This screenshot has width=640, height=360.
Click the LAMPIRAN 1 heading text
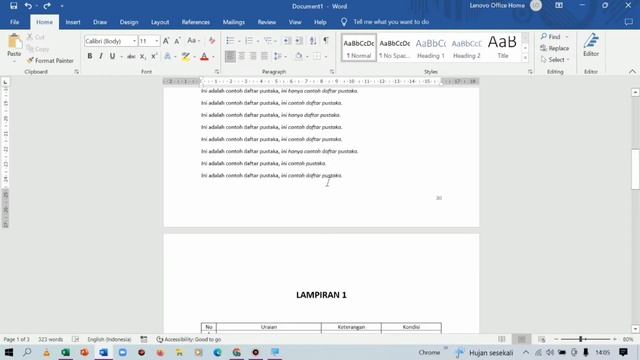321,295
